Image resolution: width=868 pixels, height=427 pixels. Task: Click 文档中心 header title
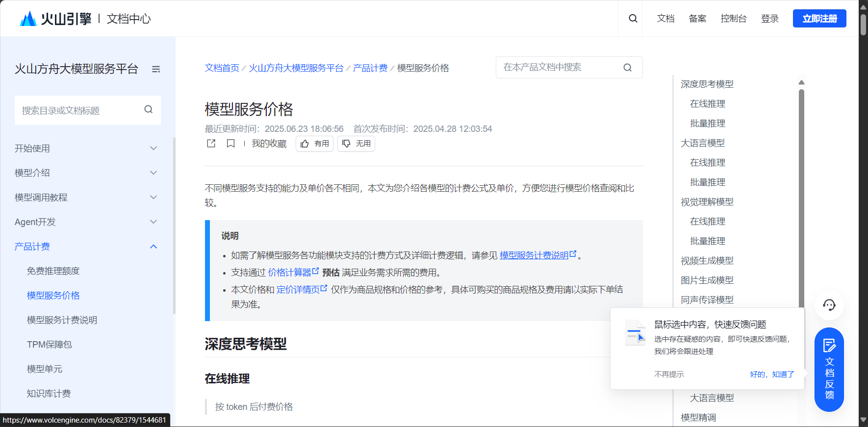[128, 19]
